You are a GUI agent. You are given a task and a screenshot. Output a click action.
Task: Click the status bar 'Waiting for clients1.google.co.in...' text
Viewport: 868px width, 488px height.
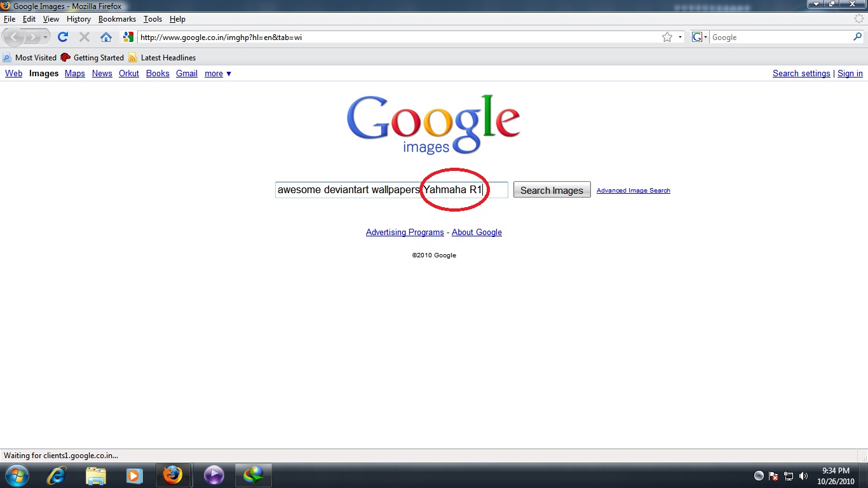(x=61, y=455)
